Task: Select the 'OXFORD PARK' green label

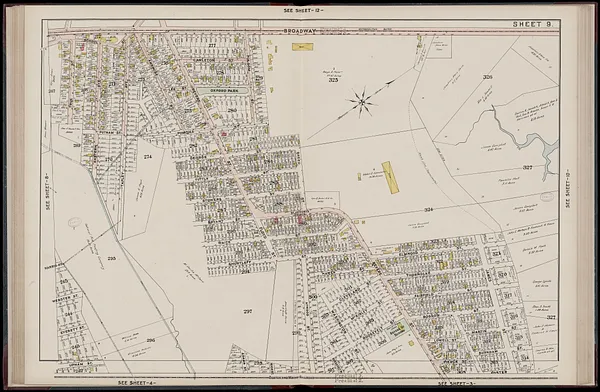Action: (224, 91)
